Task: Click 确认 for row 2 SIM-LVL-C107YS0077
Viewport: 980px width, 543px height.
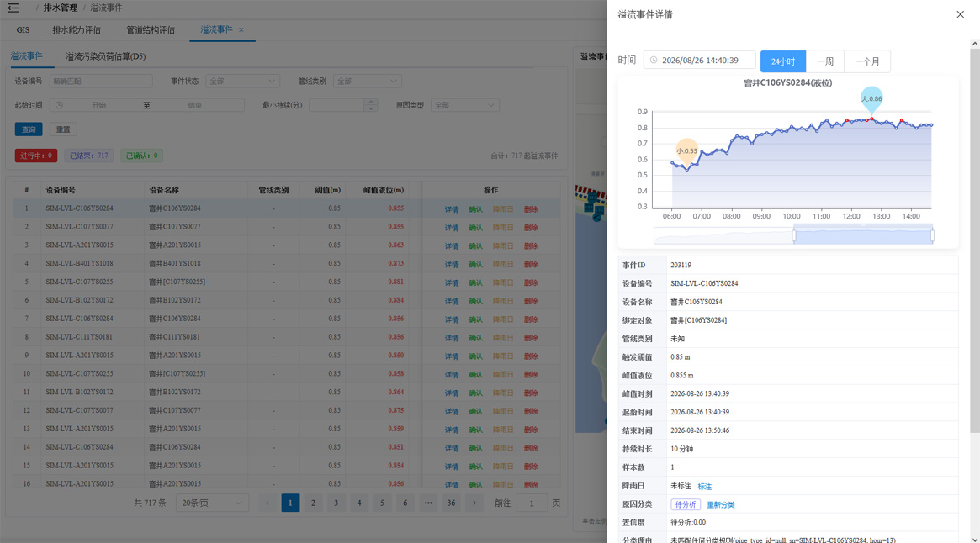Action: (x=475, y=228)
